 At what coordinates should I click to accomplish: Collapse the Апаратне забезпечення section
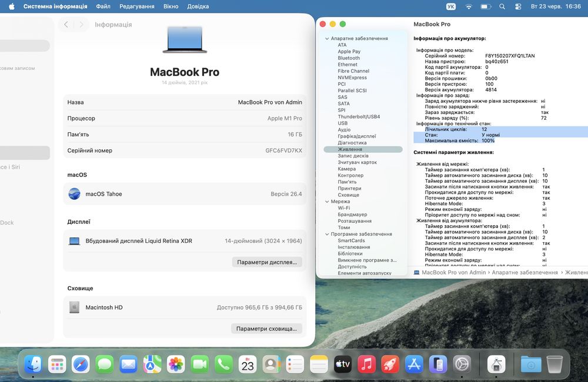tap(327, 38)
